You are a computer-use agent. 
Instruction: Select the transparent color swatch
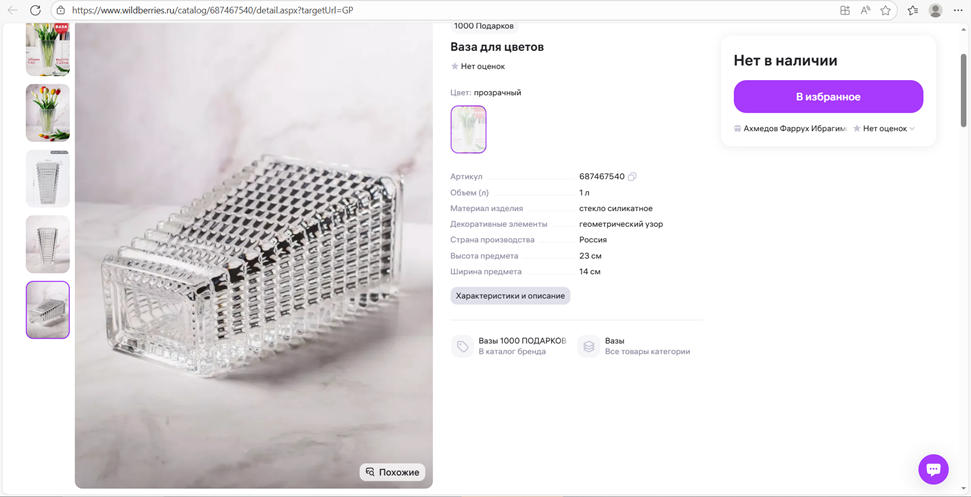click(468, 129)
